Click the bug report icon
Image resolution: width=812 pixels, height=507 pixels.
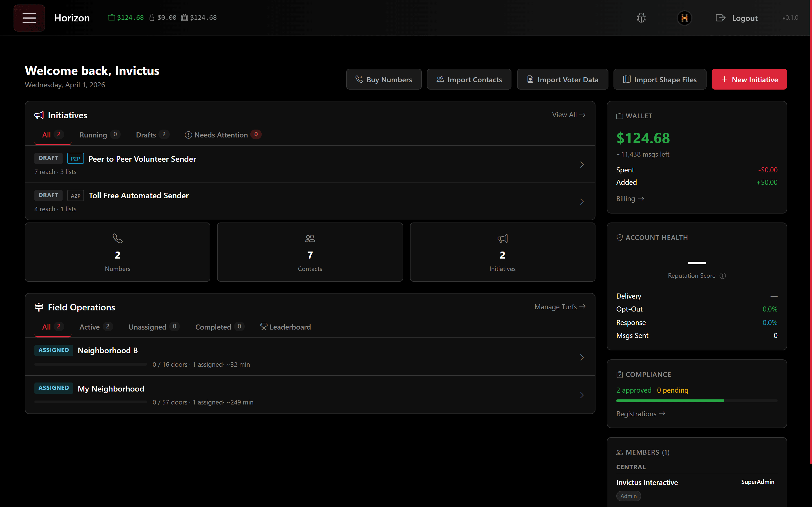click(x=641, y=18)
